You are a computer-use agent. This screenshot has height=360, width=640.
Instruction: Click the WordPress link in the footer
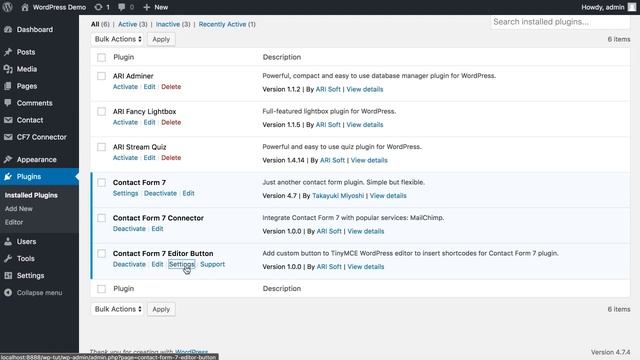click(192, 352)
